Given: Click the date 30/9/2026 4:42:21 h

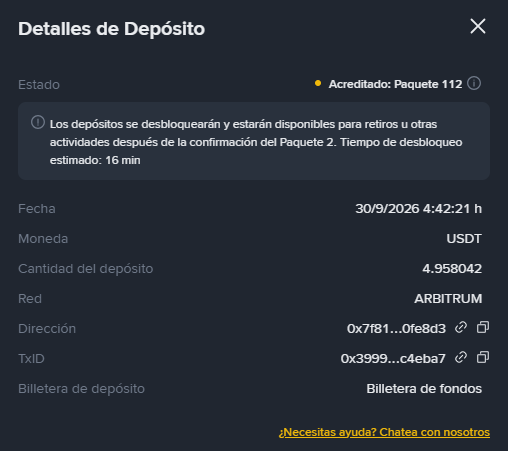Looking at the screenshot, I should pyautogui.click(x=418, y=209).
